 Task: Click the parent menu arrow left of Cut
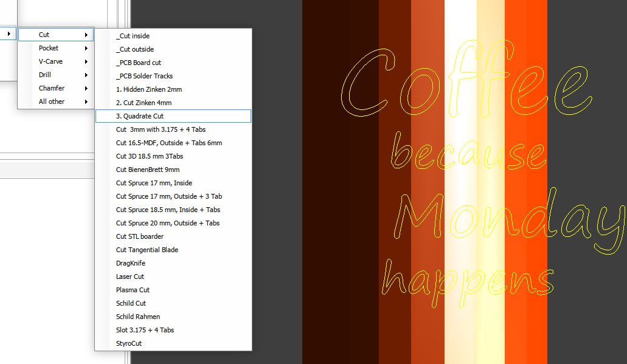coord(9,33)
